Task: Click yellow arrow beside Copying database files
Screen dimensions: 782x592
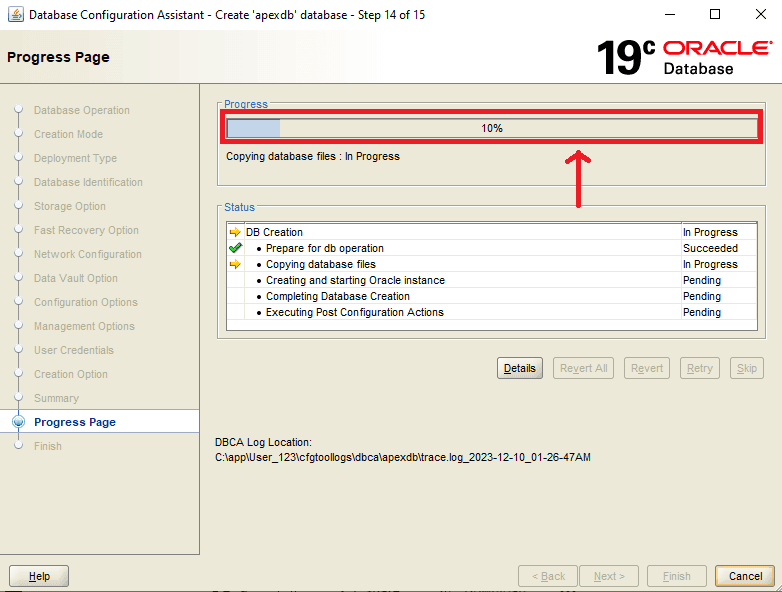Action: click(235, 264)
